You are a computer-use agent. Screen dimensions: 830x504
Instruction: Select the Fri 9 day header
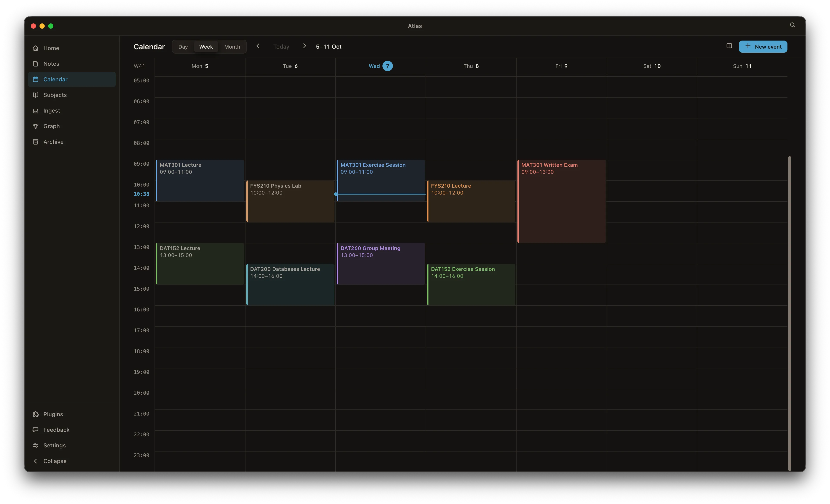562,66
